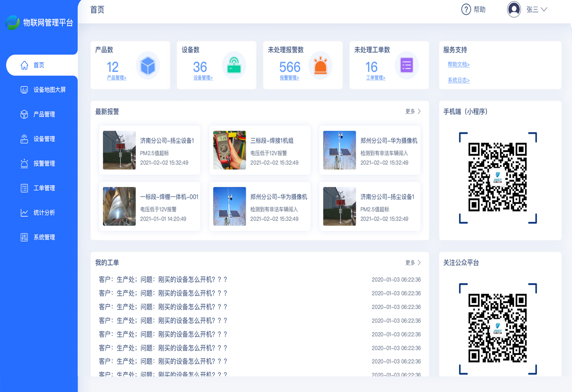This screenshot has width=572, height=392.
Task: Click the 手机端（小程序）QR code
Action: [498, 177]
